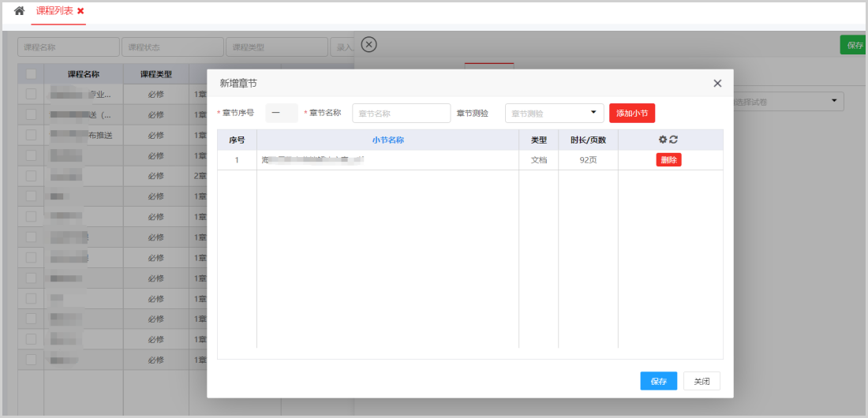The height and width of the screenshot is (418, 868).
Task: Open the 课程状态 filter dropdown
Action: click(172, 47)
